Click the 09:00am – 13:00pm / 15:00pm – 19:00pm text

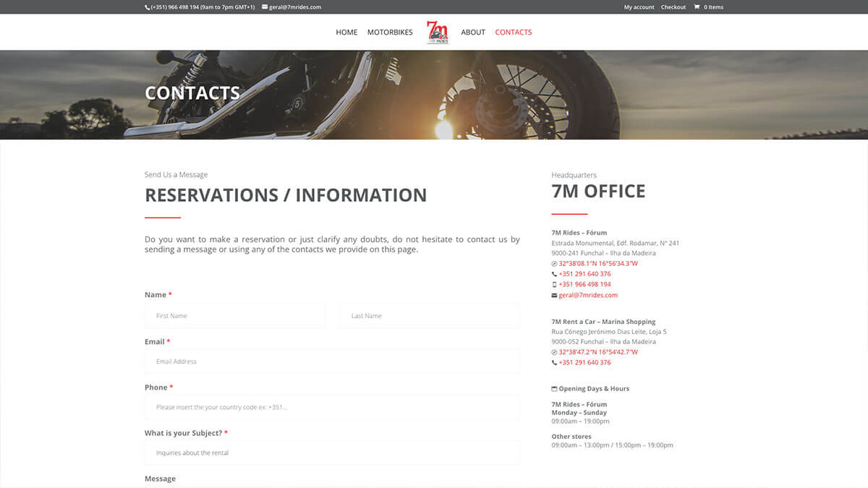[x=612, y=445]
